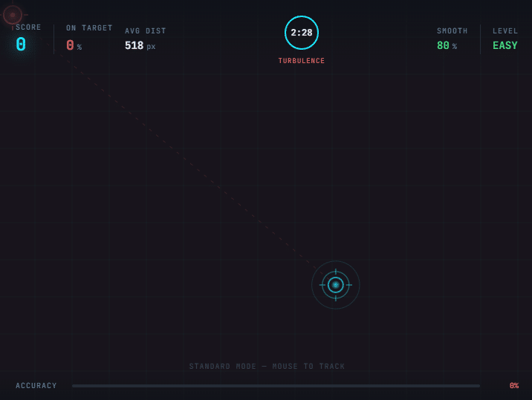Click the red cursor ring indicator
The height and width of the screenshot is (400, 532).
pyautogui.click(x=12, y=14)
